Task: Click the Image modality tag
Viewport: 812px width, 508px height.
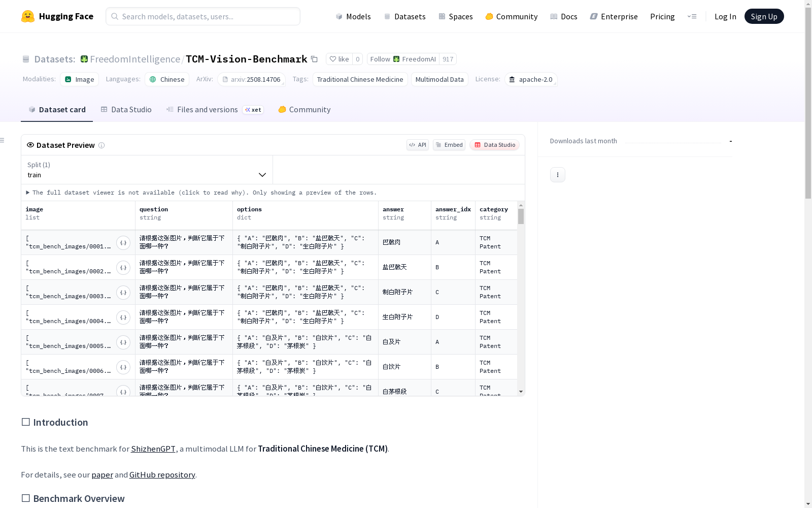Action: pyautogui.click(x=80, y=79)
